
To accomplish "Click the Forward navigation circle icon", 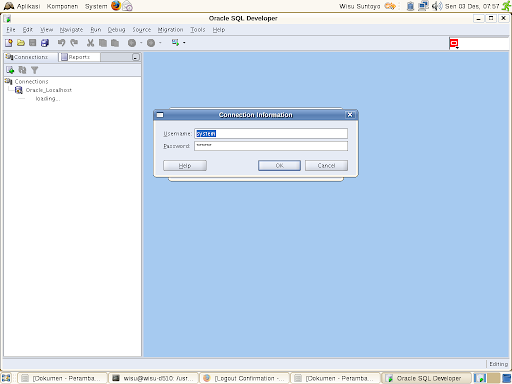I will [x=151, y=43].
